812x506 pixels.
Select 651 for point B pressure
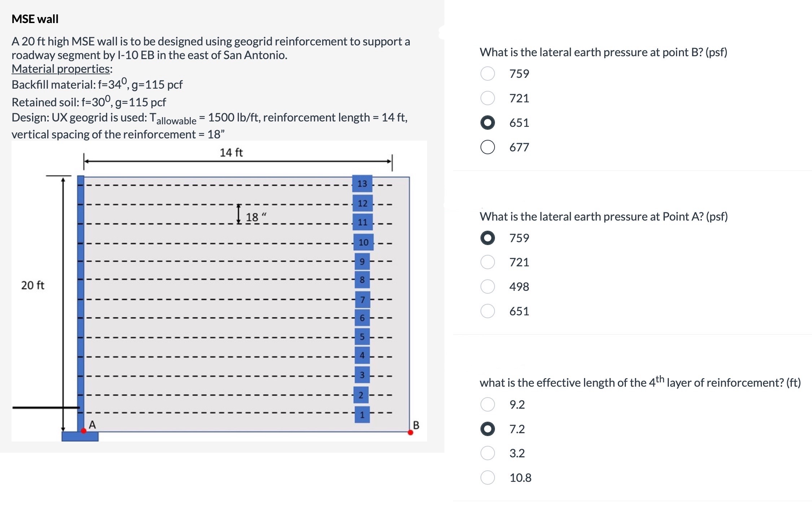(x=487, y=123)
